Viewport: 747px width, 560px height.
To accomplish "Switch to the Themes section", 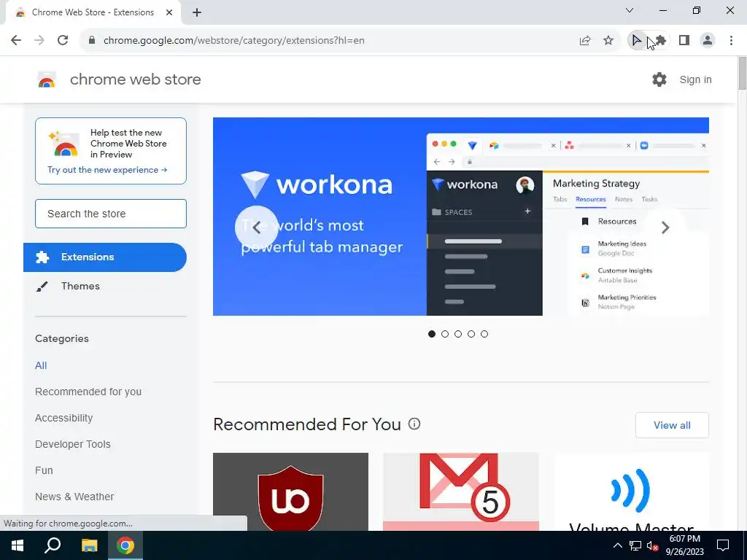I will [80, 286].
